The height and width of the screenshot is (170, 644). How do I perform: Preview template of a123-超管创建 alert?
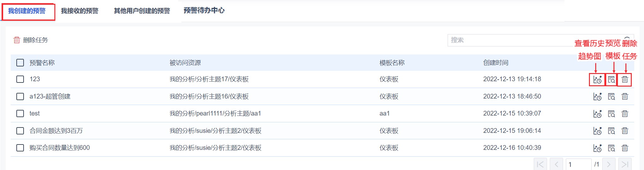pos(611,96)
